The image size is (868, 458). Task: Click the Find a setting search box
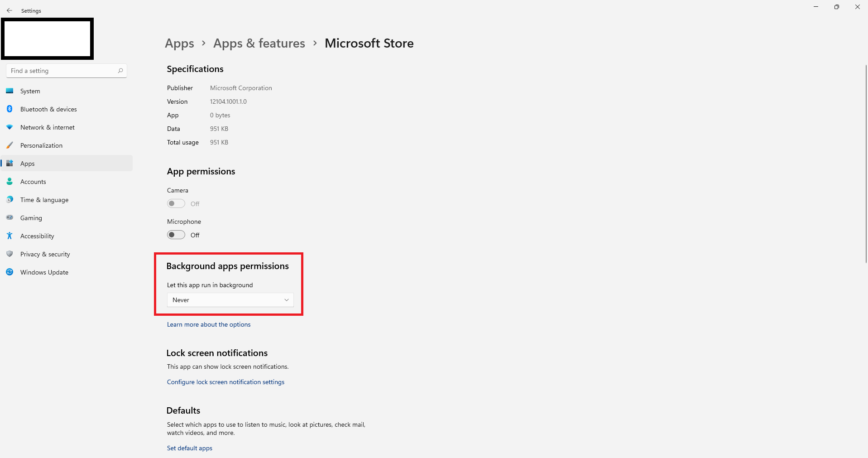tap(67, 71)
